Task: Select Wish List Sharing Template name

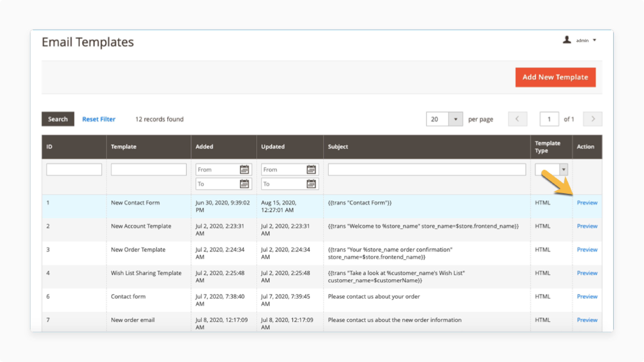Action: (146, 273)
